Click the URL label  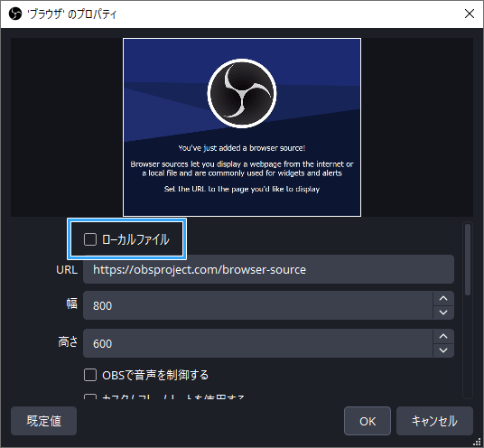click(67, 269)
